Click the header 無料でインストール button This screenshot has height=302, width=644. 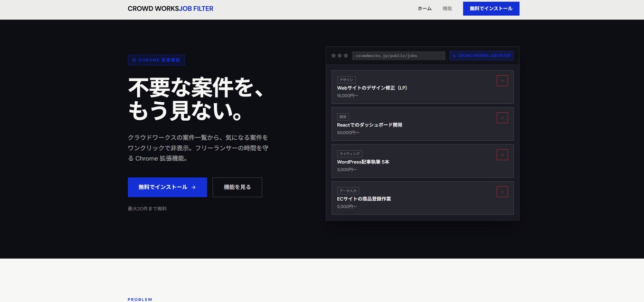[491, 8]
